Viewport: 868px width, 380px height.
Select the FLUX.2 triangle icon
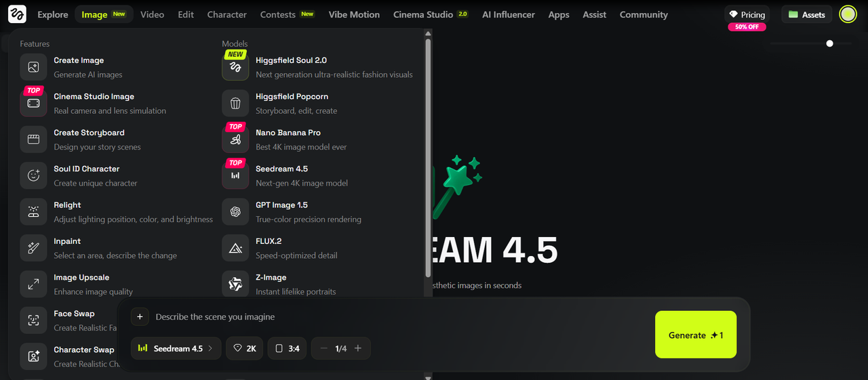235,248
